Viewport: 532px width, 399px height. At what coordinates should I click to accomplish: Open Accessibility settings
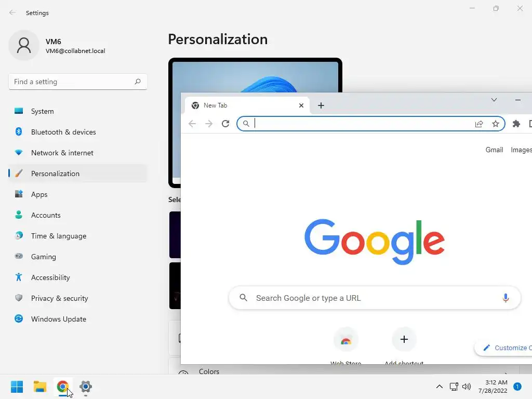coord(78,277)
